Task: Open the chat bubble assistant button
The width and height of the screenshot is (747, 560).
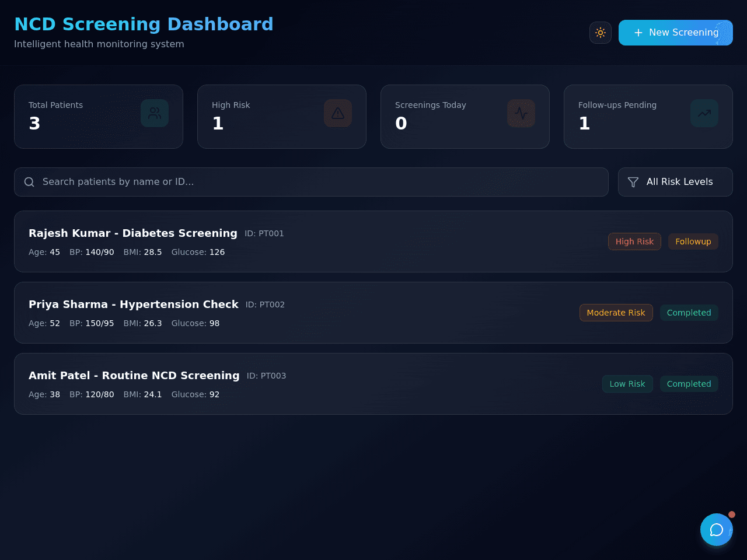Action: (717, 530)
